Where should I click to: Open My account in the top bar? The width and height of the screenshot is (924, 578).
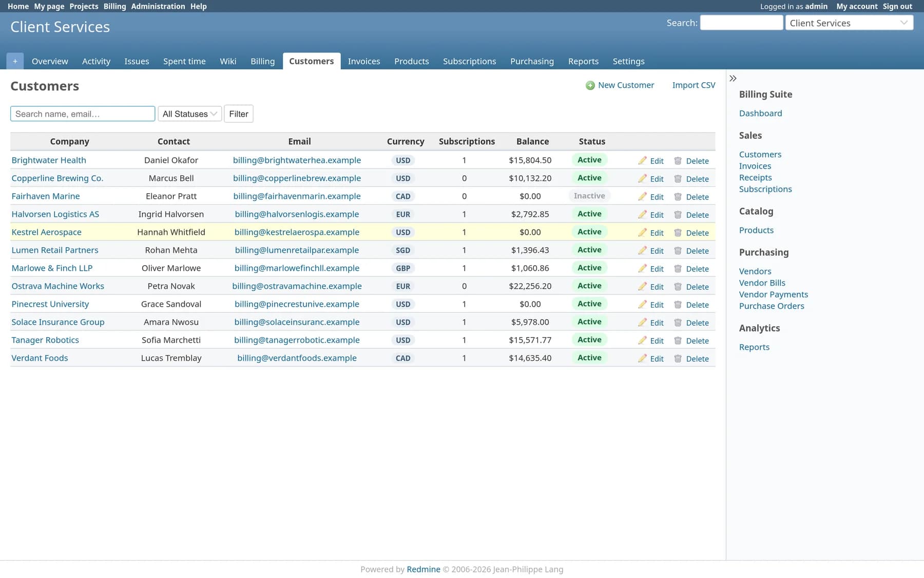pyautogui.click(x=857, y=6)
